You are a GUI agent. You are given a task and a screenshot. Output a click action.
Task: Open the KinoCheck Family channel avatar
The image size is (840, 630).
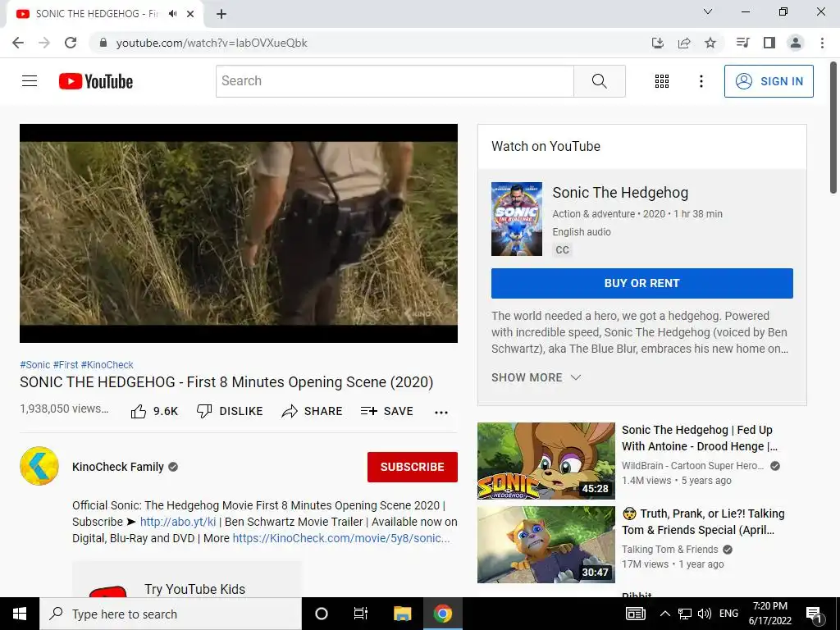pos(39,466)
